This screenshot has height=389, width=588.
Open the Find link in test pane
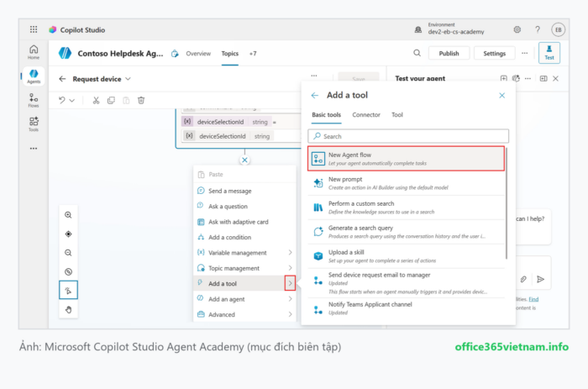pos(533,299)
